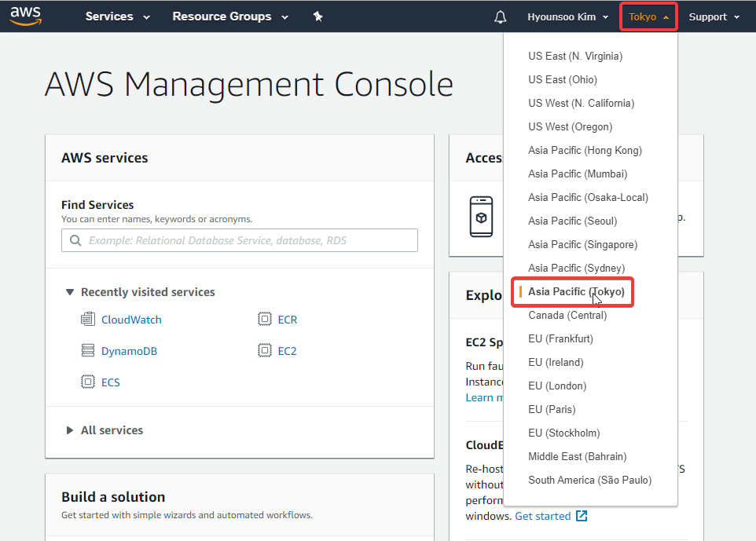Viewport: 756px width, 541px height.
Task: Click the pin shortcuts icon
Action: (317, 16)
